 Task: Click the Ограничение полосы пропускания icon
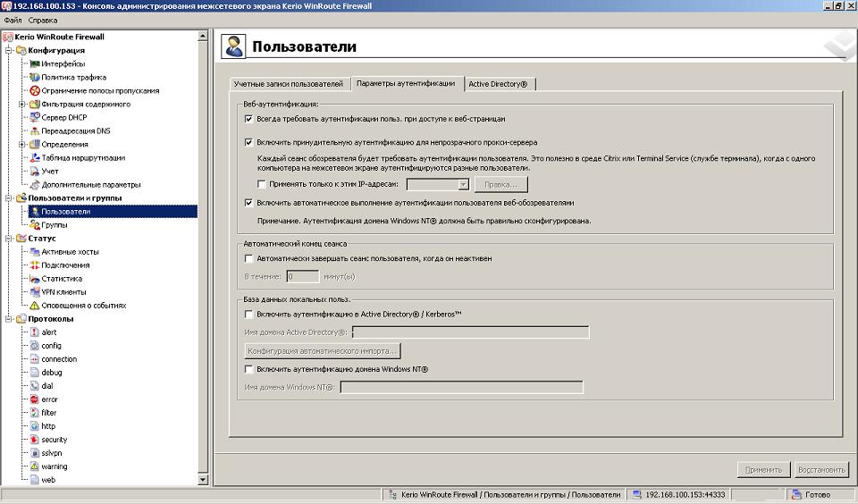[x=35, y=91]
